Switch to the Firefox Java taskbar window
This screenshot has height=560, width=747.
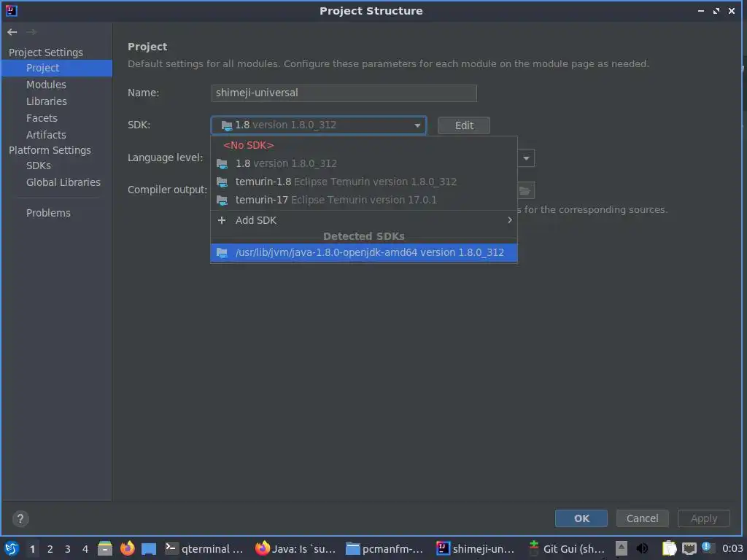pos(295,548)
